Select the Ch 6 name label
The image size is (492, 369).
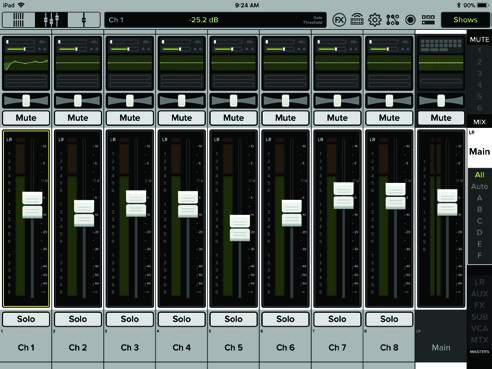pos(285,348)
